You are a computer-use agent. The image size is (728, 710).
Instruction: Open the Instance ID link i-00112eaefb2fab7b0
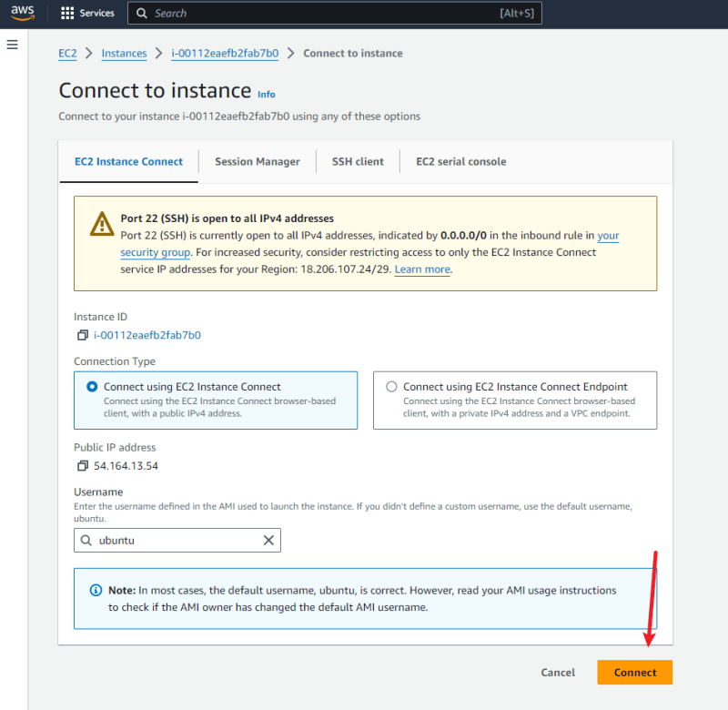[x=147, y=335]
